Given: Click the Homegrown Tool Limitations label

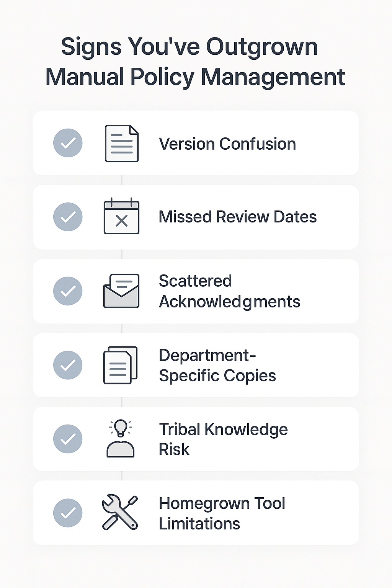Looking at the screenshot, I should pyautogui.click(x=222, y=513).
